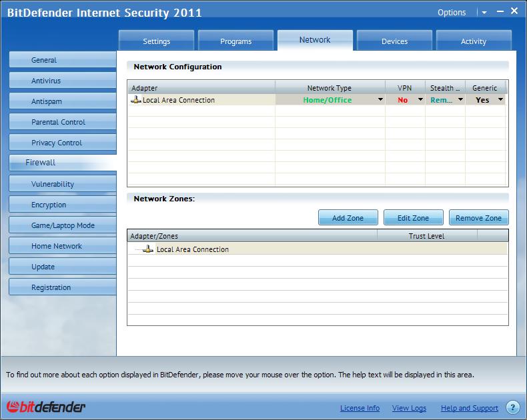Open the Parental Control section

(63, 122)
